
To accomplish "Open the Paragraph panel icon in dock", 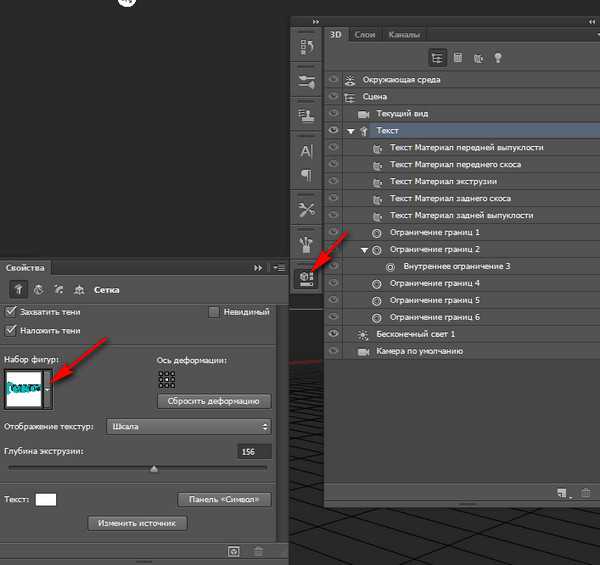I will tap(307, 176).
